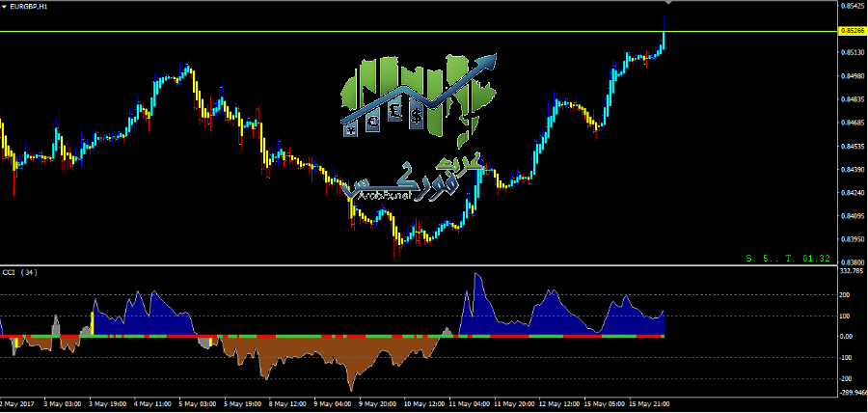Click the 3 May 03:00 time label
This screenshot has width=868, height=413.
coord(63,404)
